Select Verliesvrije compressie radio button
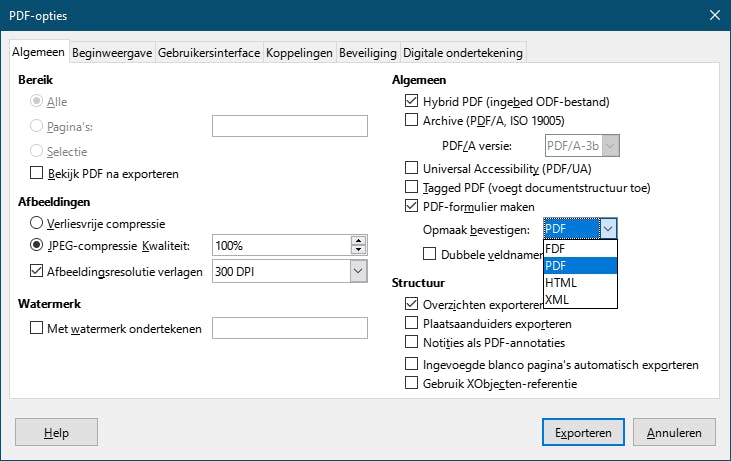 pos(38,223)
